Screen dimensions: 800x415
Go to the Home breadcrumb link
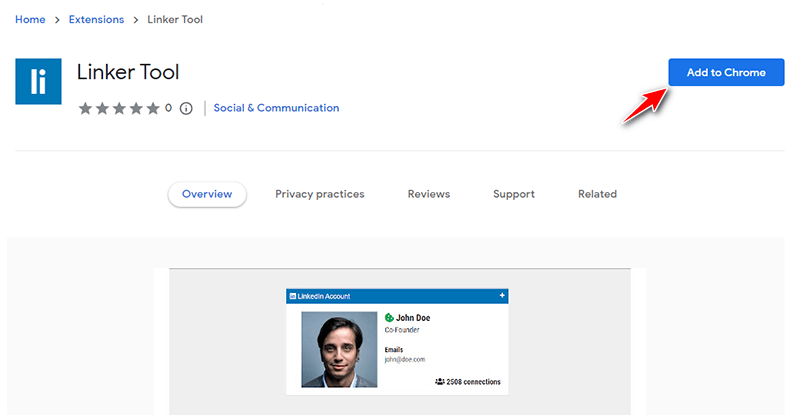(x=30, y=19)
